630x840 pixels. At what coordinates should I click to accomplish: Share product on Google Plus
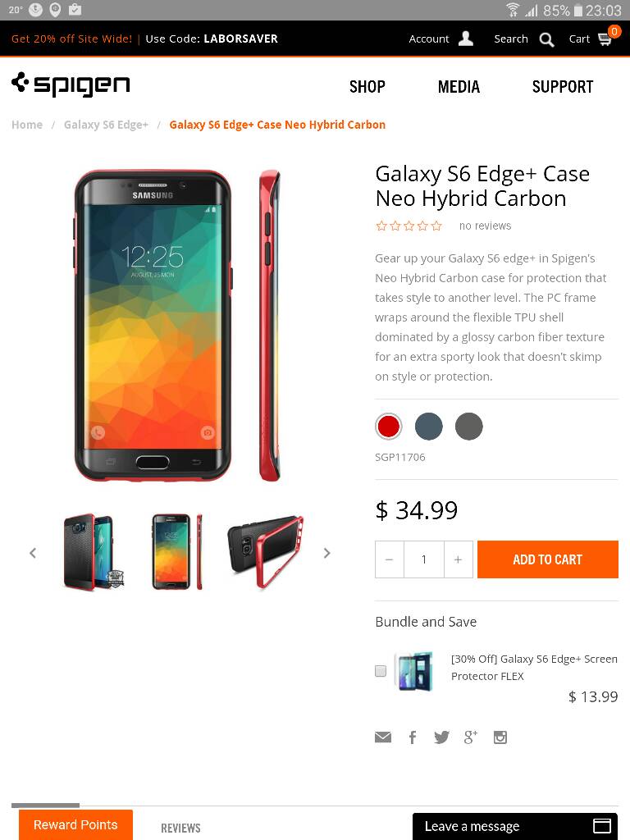coord(470,737)
